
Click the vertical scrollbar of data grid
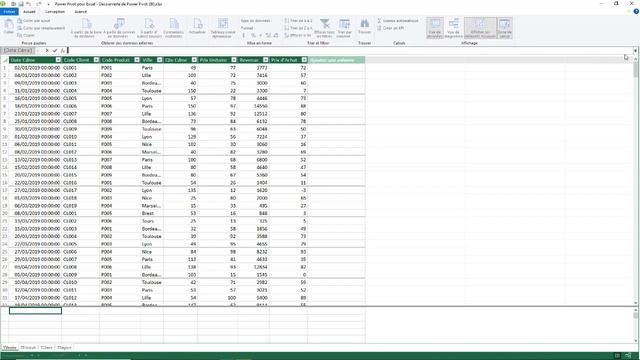point(636,181)
